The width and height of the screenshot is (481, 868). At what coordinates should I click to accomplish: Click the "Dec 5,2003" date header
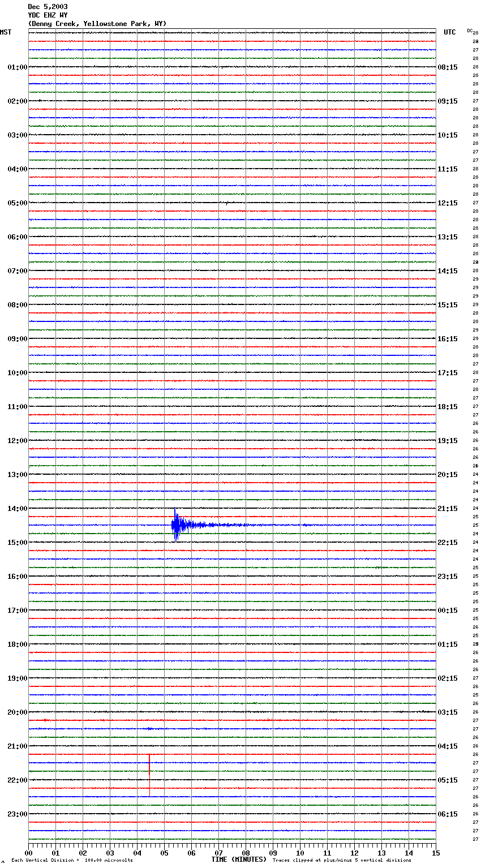tap(48, 7)
